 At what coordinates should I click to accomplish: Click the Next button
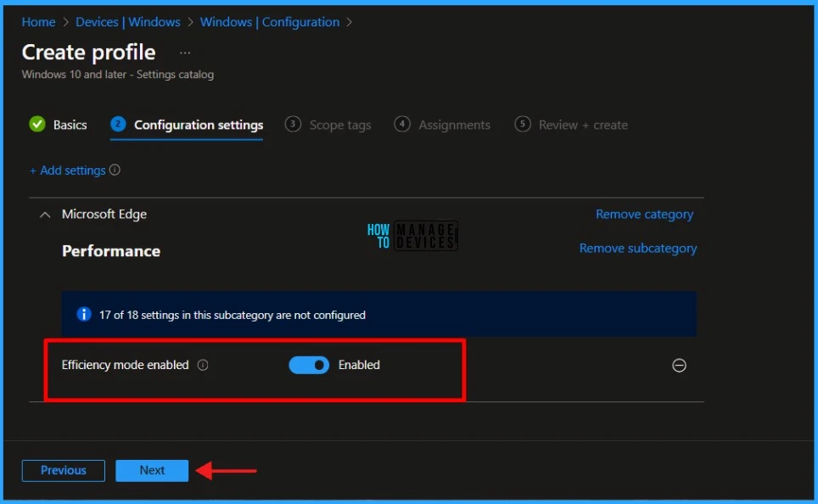[152, 471]
